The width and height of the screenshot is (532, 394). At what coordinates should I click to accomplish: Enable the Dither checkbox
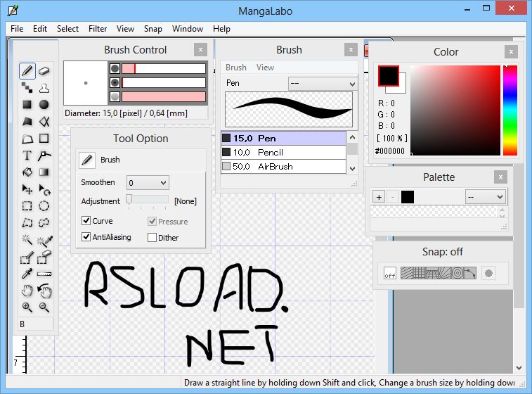pos(152,237)
